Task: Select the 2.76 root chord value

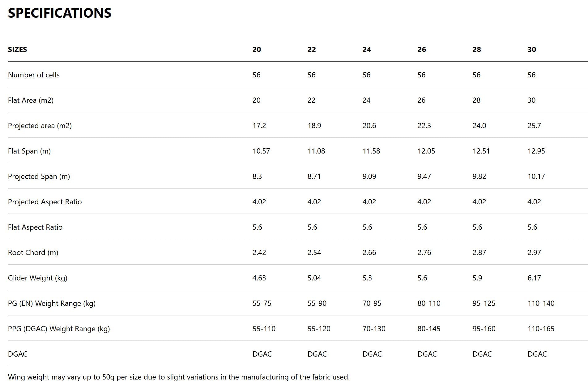Action: click(x=424, y=253)
